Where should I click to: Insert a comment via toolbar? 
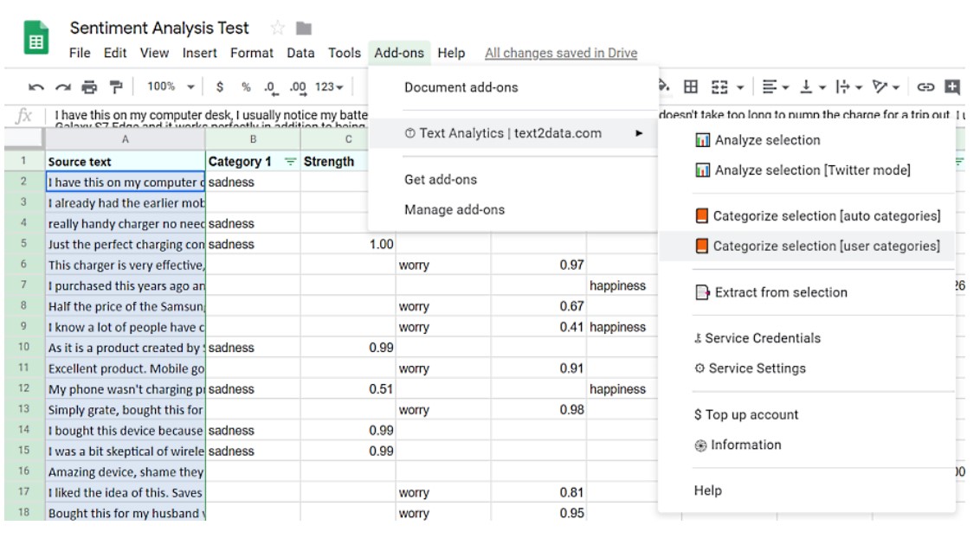click(952, 86)
